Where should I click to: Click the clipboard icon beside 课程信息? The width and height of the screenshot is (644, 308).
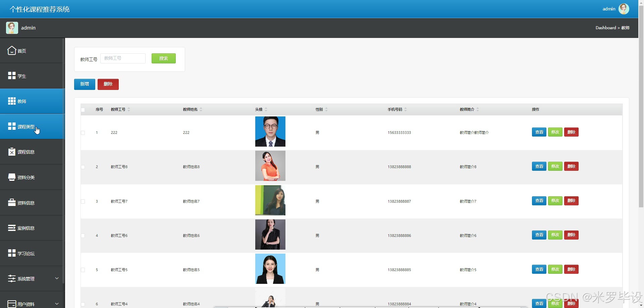[12, 152]
